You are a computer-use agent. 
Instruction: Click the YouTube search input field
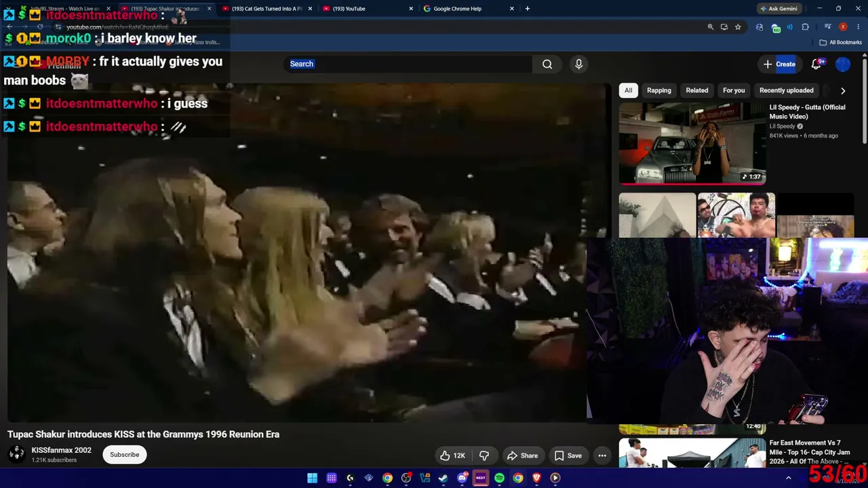409,64
